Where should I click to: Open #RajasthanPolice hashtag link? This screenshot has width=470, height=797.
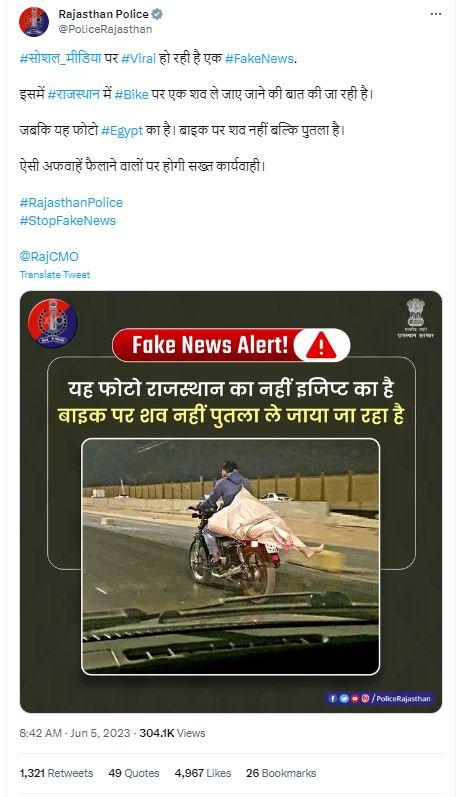pyautogui.click(x=71, y=203)
